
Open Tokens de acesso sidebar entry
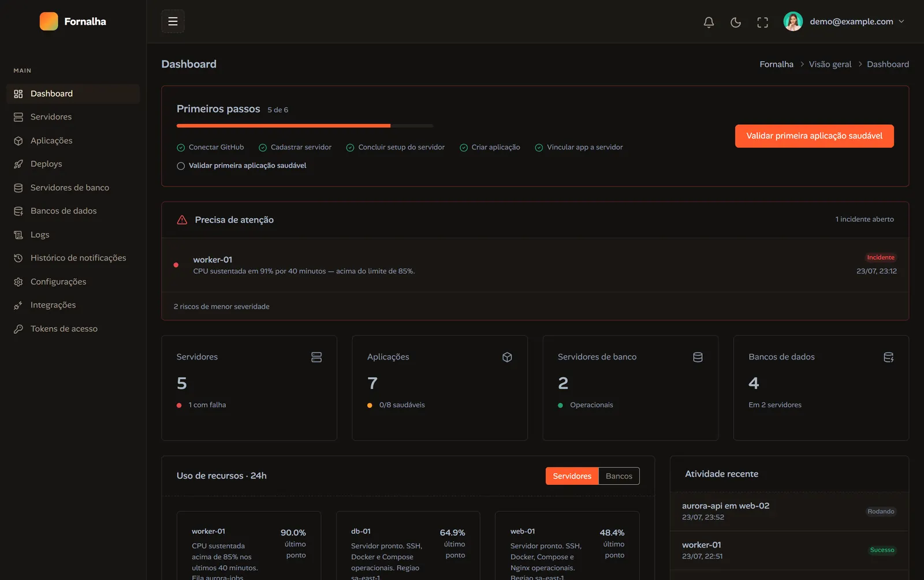point(73,329)
